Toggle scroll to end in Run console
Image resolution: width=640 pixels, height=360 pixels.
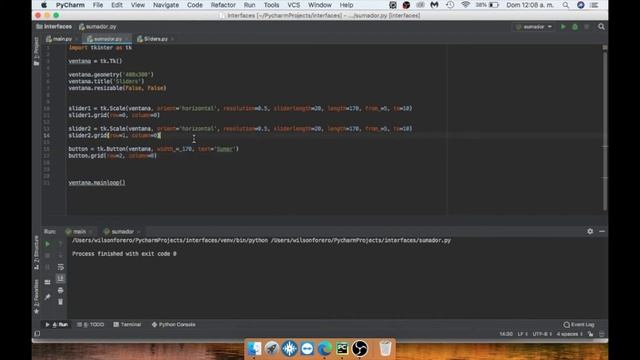60,278
